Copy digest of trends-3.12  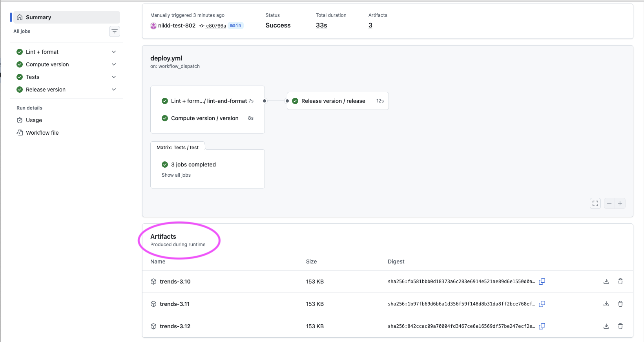pos(542,326)
